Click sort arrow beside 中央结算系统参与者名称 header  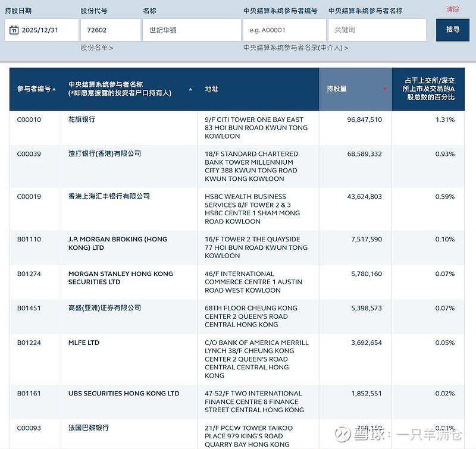pos(190,89)
